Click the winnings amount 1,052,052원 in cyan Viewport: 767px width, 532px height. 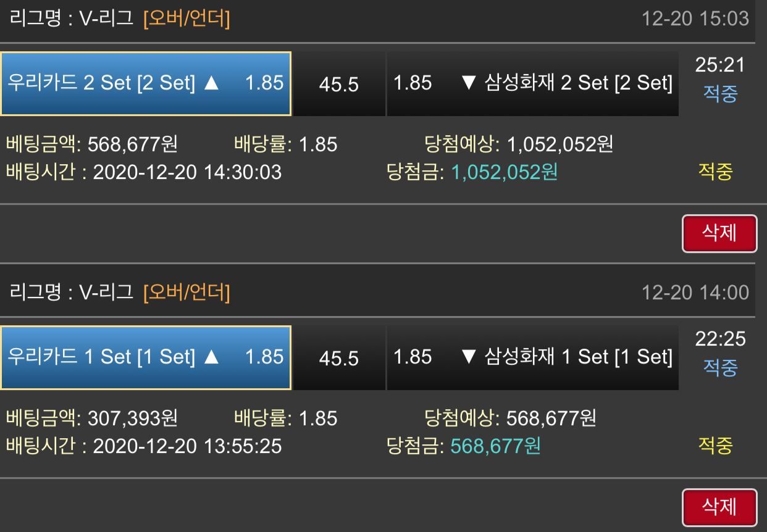coord(505,172)
